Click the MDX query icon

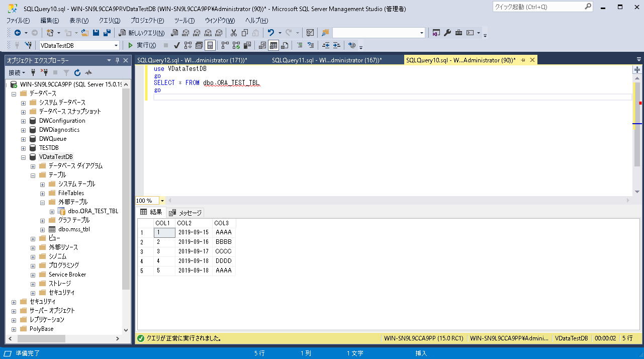tap(186, 33)
